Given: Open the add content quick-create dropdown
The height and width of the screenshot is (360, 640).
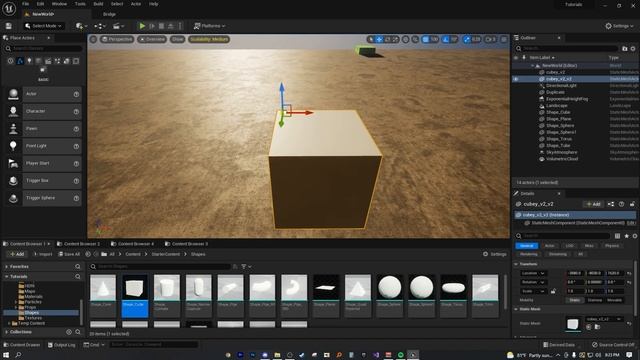Looking at the screenshot, I should pyautogui.click(x=81, y=26).
